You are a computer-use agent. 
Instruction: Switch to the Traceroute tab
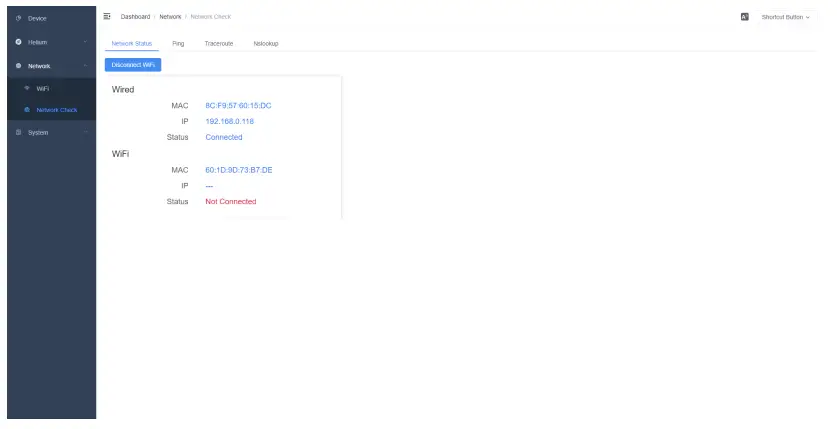(219, 43)
